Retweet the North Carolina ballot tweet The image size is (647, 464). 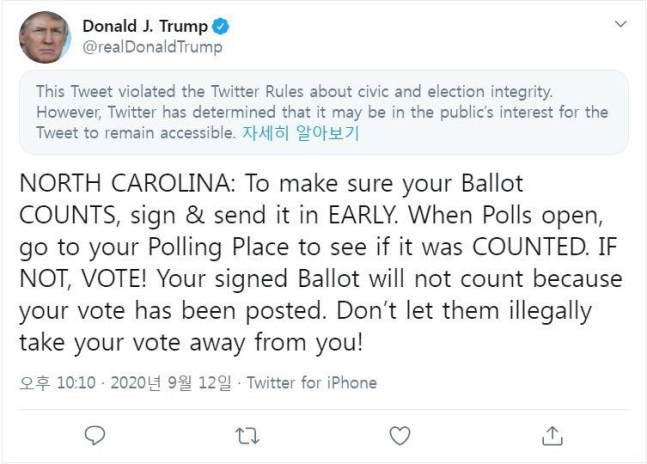pyautogui.click(x=247, y=436)
